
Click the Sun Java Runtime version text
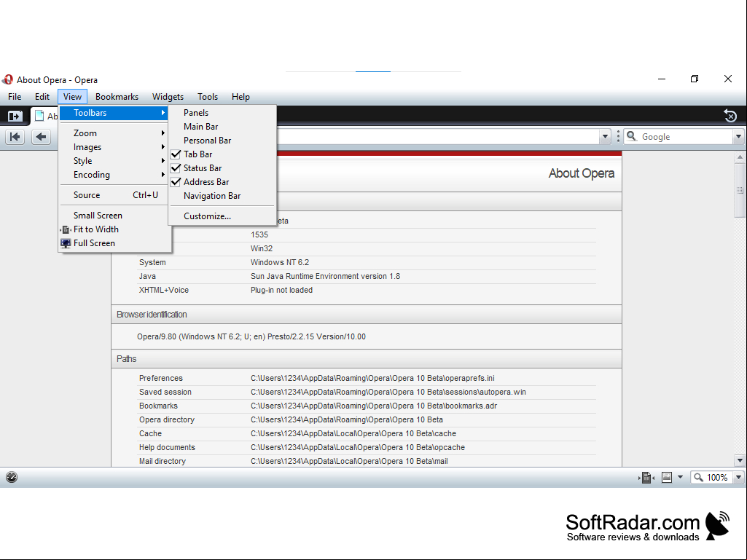pyautogui.click(x=325, y=276)
